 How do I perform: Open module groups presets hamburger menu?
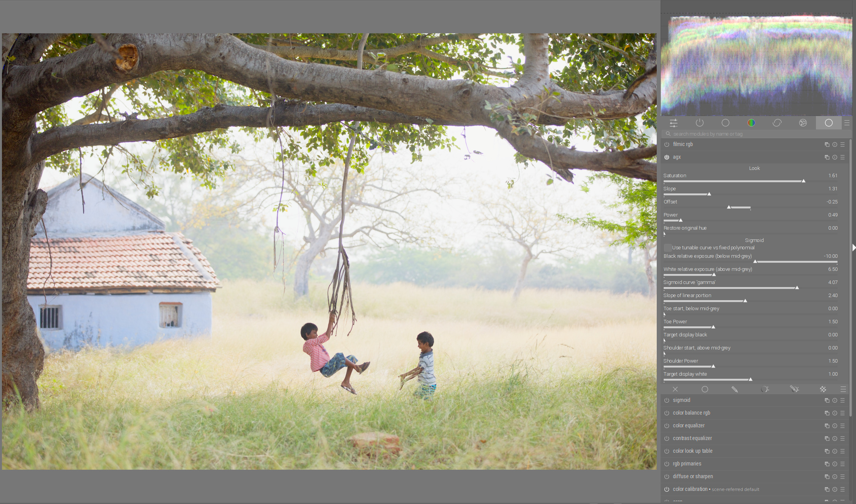point(847,123)
